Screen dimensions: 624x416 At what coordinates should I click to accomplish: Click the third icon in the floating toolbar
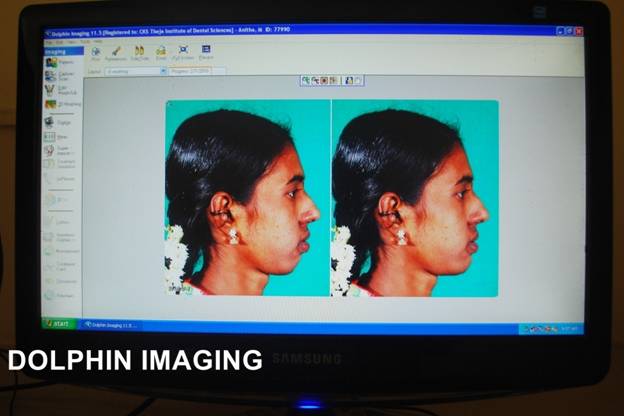click(324, 81)
